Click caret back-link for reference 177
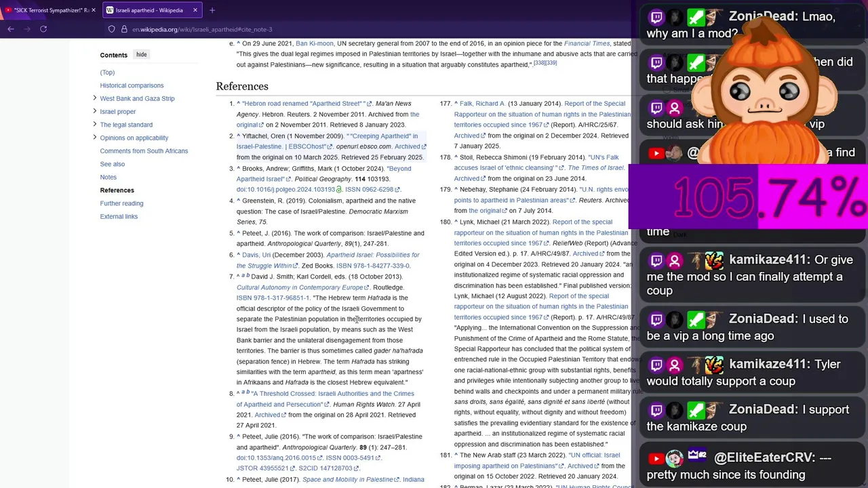The width and height of the screenshot is (868, 488). click(x=456, y=104)
